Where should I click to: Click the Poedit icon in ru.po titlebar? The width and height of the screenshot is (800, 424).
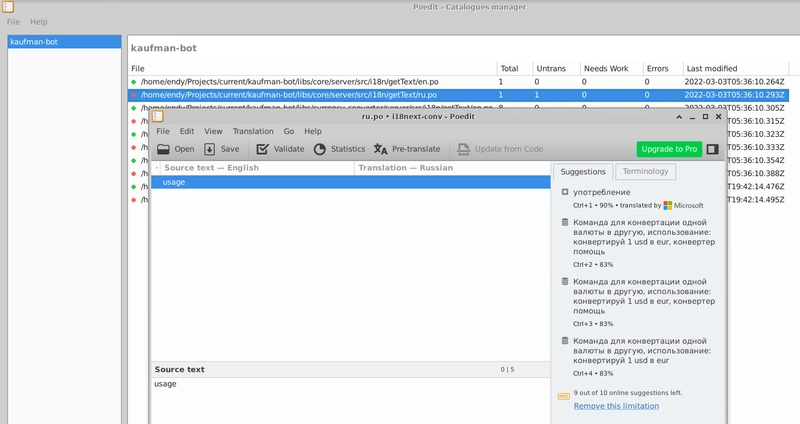pyautogui.click(x=158, y=116)
